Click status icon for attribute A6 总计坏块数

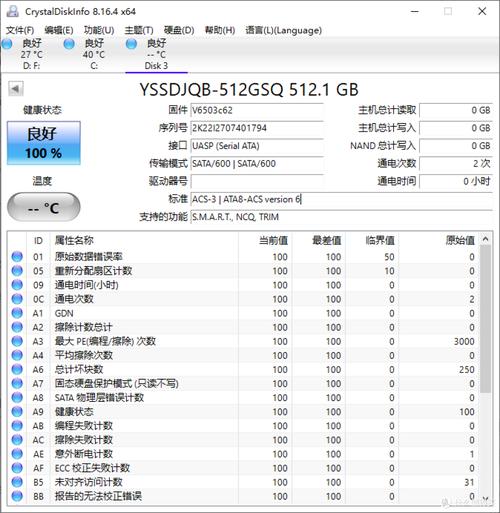17,369
